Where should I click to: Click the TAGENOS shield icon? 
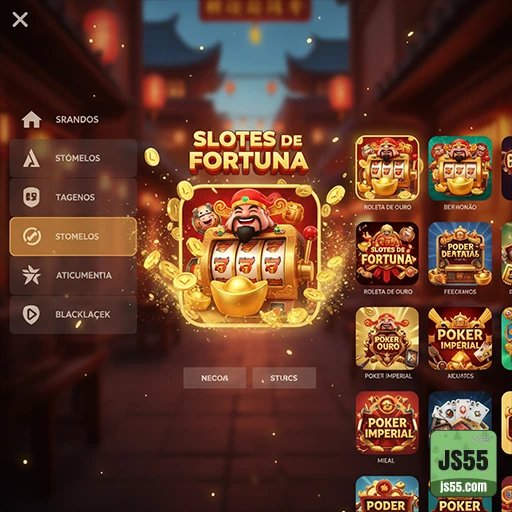[x=31, y=197]
